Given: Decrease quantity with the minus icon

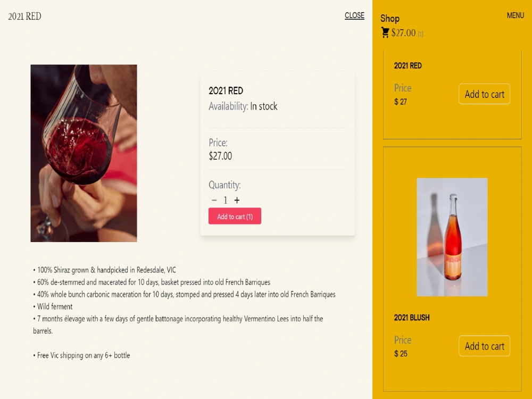Looking at the screenshot, I should 214,200.
